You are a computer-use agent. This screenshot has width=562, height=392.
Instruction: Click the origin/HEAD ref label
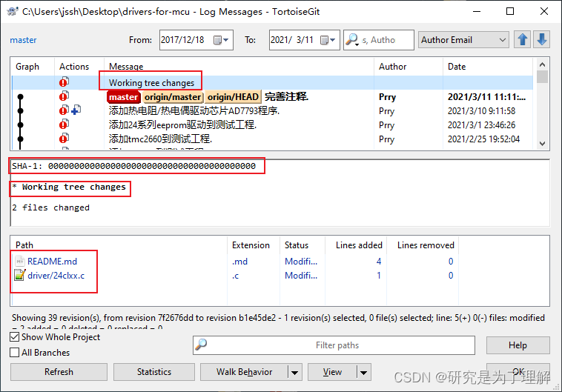coord(233,97)
